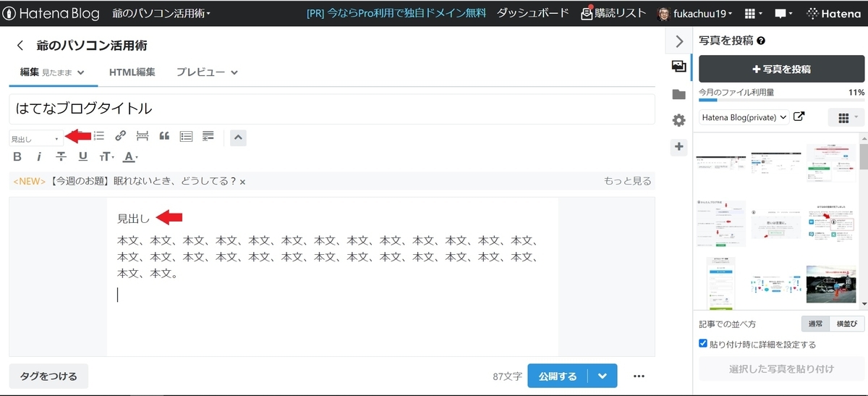Click the タグをつける button

click(x=48, y=376)
